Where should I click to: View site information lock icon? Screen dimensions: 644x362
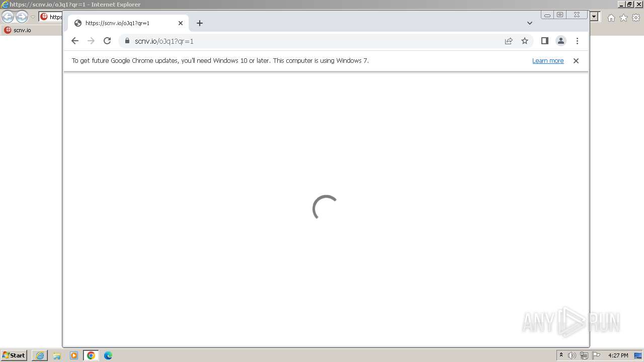tap(127, 41)
